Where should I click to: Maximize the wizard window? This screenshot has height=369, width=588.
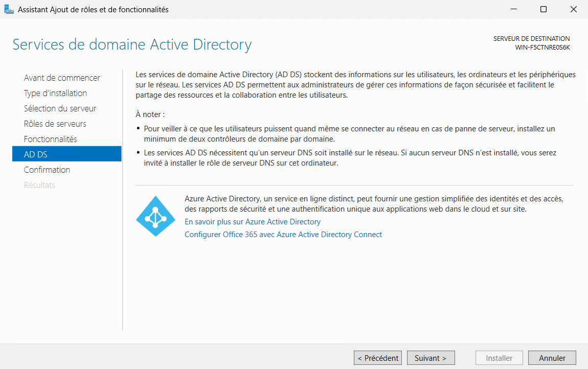pos(544,9)
